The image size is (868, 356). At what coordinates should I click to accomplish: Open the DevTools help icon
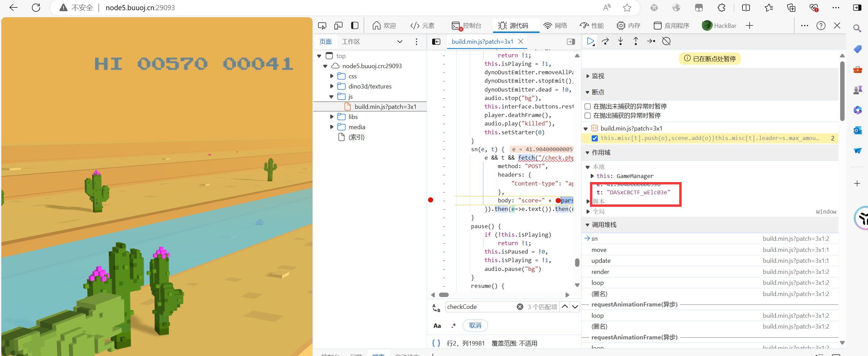pyautogui.click(x=821, y=25)
